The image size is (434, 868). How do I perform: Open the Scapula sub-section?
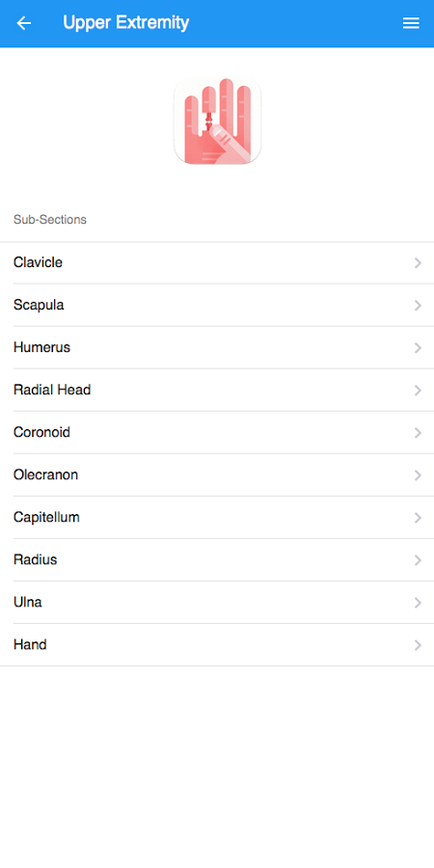(x=217, y=305)
